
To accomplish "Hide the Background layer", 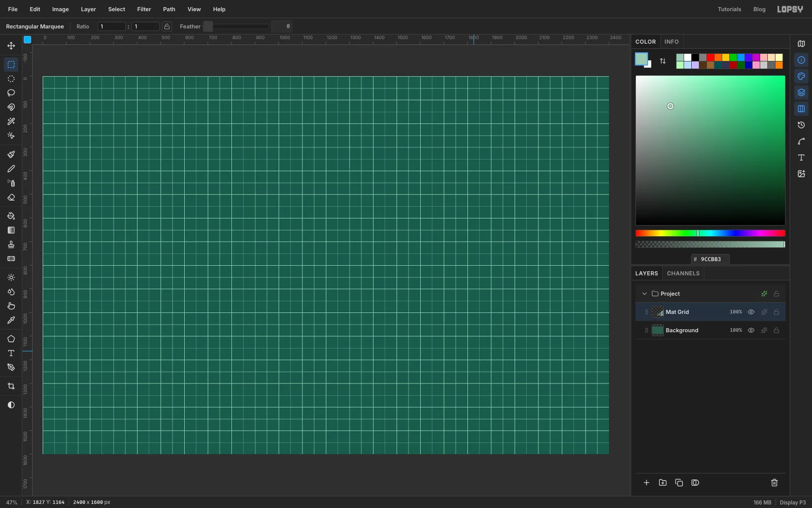I will pos(751,330).
